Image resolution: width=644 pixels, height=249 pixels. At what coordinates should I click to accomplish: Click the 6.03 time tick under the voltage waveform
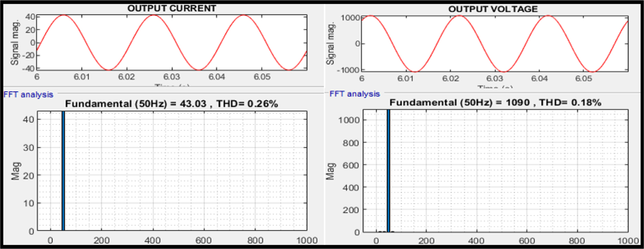[x=494, y=79]
